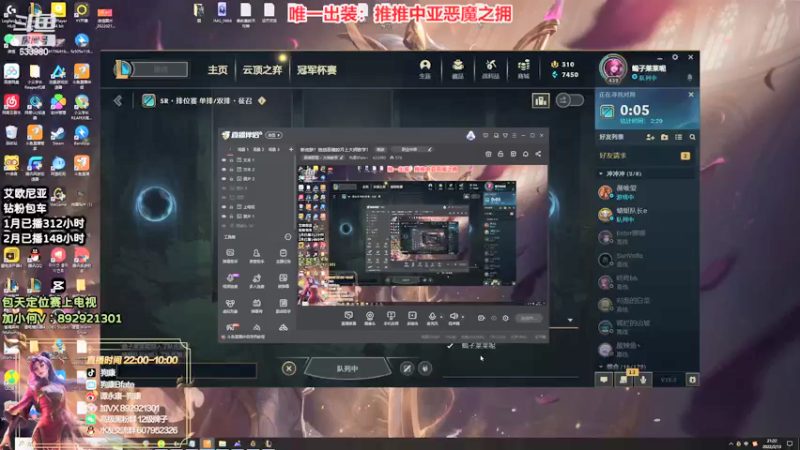
Task: Close the queue timer panel
Action: (691, 94)
